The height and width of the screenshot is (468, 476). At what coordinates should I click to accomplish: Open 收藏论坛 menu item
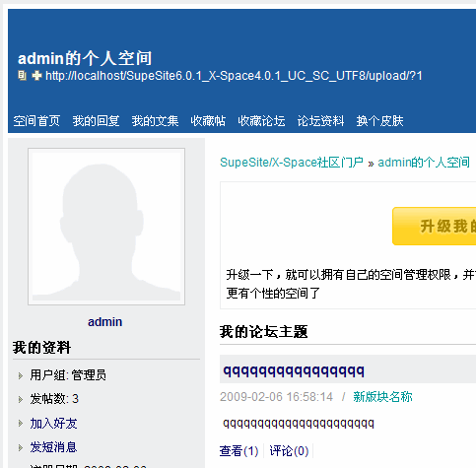coord(261,121)
